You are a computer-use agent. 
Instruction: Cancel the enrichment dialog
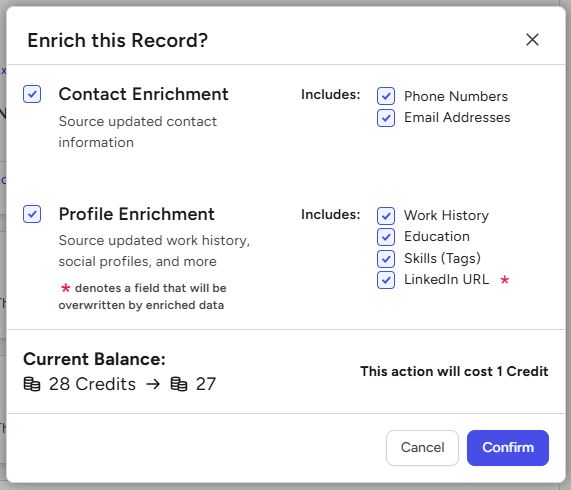[x=422, y=448]
